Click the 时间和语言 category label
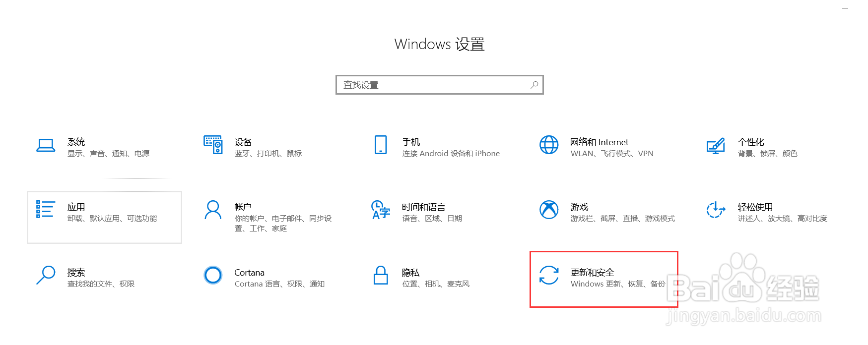This screenshot has height=345, width=868. click(424, 207)
